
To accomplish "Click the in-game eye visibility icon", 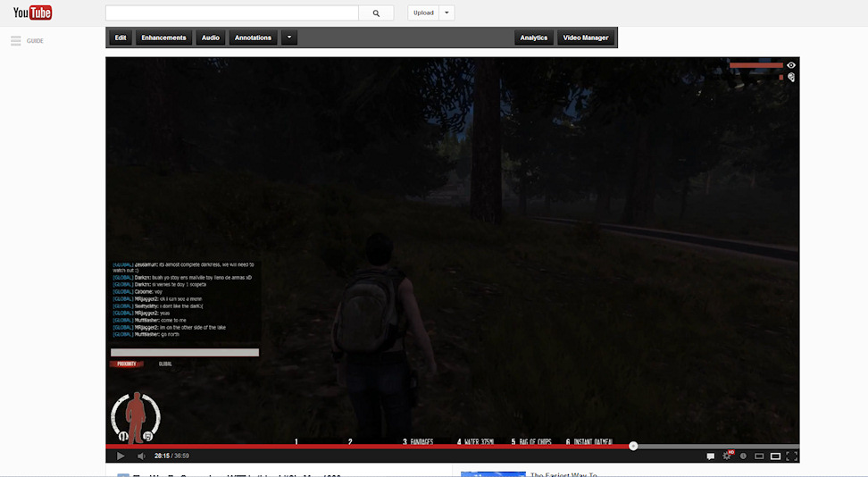I will tap(791, 65).
